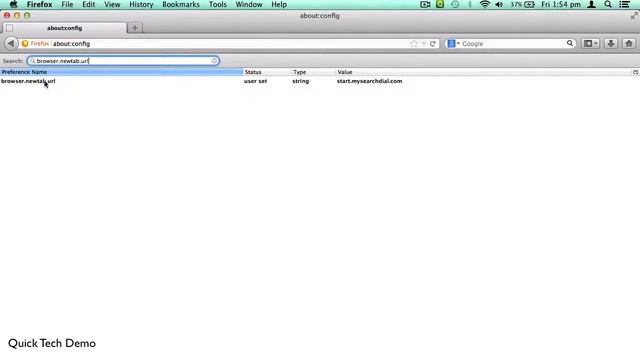Viewport: 640px width, 360px height.
Task: Sort by the Value column header
Action: [484, 72]
